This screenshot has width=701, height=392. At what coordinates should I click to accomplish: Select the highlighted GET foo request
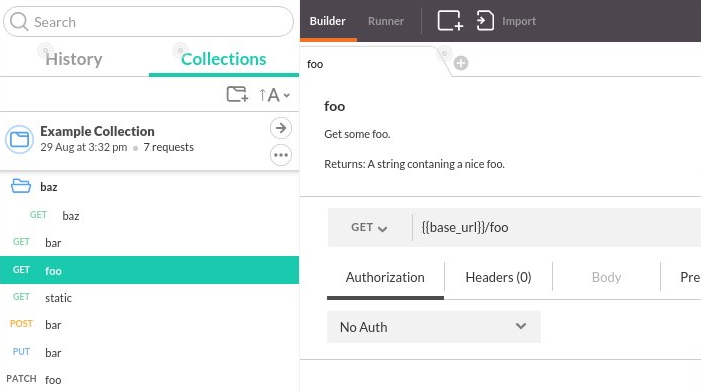149,270
